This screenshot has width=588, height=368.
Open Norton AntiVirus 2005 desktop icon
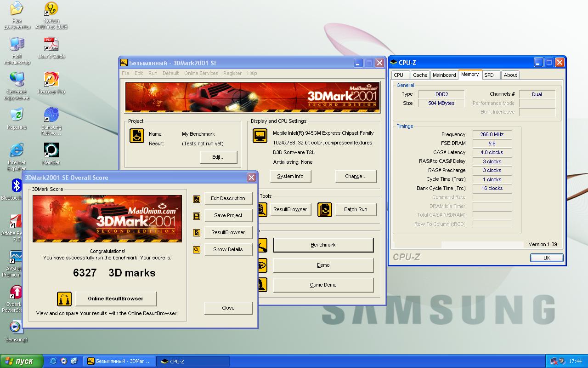[51, 15]
